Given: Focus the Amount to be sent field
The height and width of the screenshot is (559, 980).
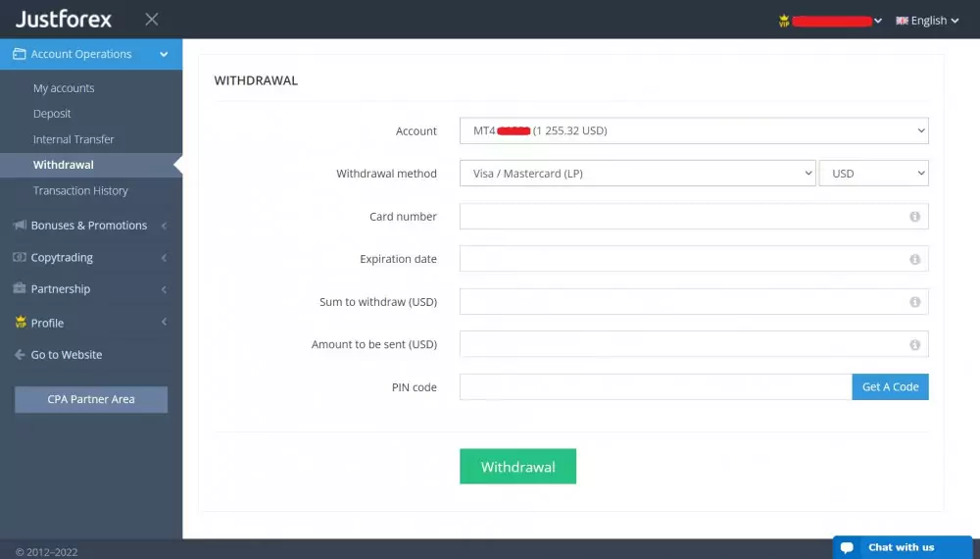Looking at the screenshot, I should click(x=694, y=344).
